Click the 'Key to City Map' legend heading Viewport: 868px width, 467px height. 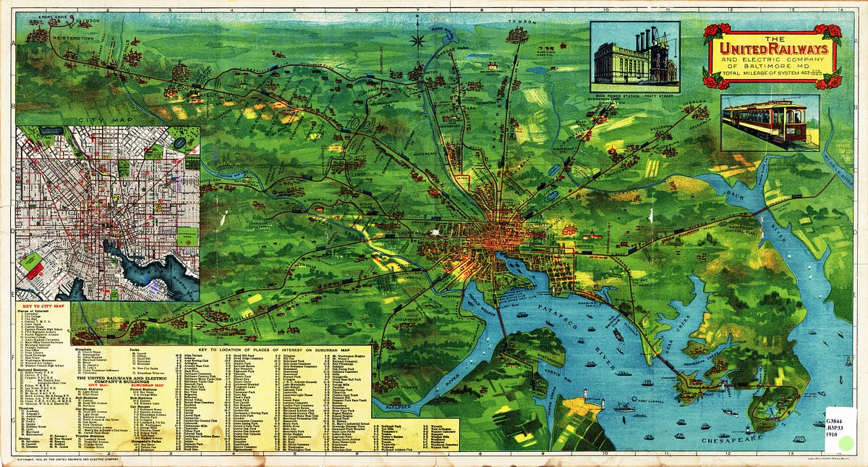click(42, 307)
